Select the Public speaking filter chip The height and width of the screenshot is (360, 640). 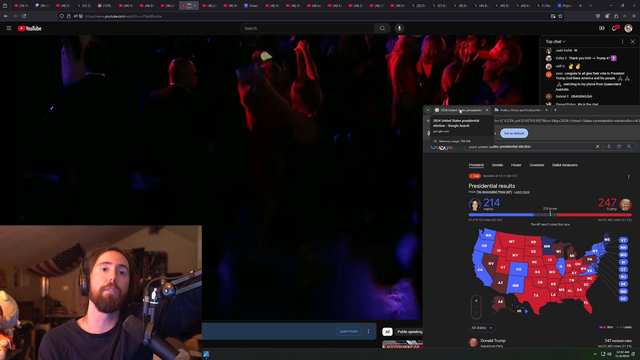coord(409,332)
